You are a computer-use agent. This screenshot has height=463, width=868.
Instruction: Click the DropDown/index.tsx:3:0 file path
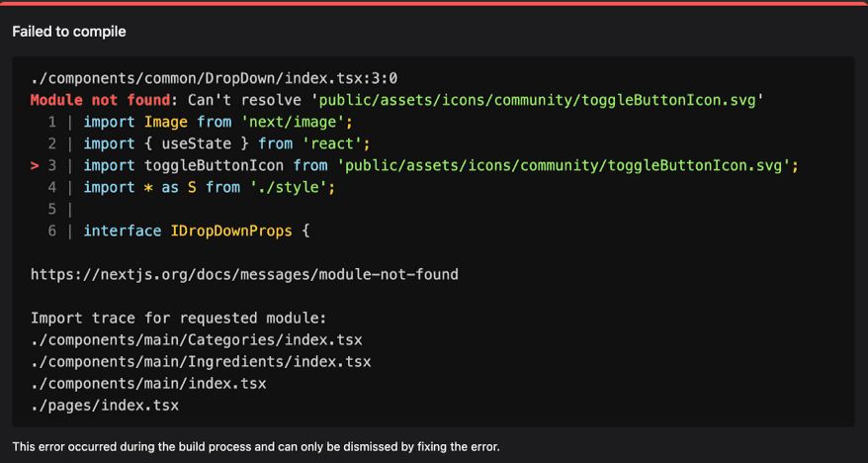(x=215, y=78)
